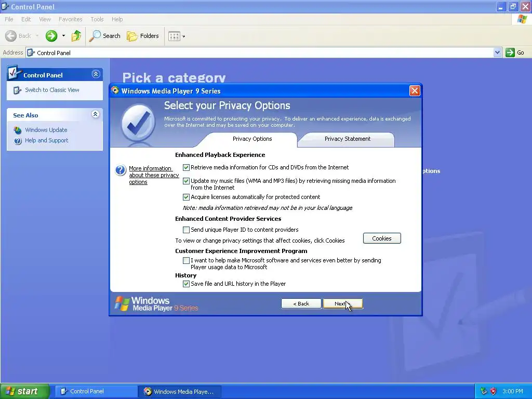
Task: Select Control Panel taskbar button
Action: (96, 391)
